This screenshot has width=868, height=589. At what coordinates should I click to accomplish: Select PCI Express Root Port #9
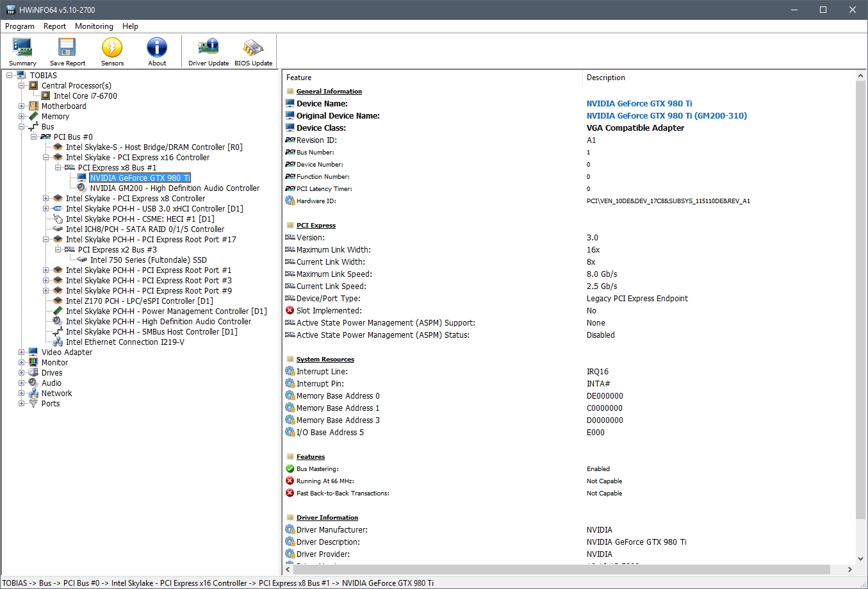tap(149, 291)
